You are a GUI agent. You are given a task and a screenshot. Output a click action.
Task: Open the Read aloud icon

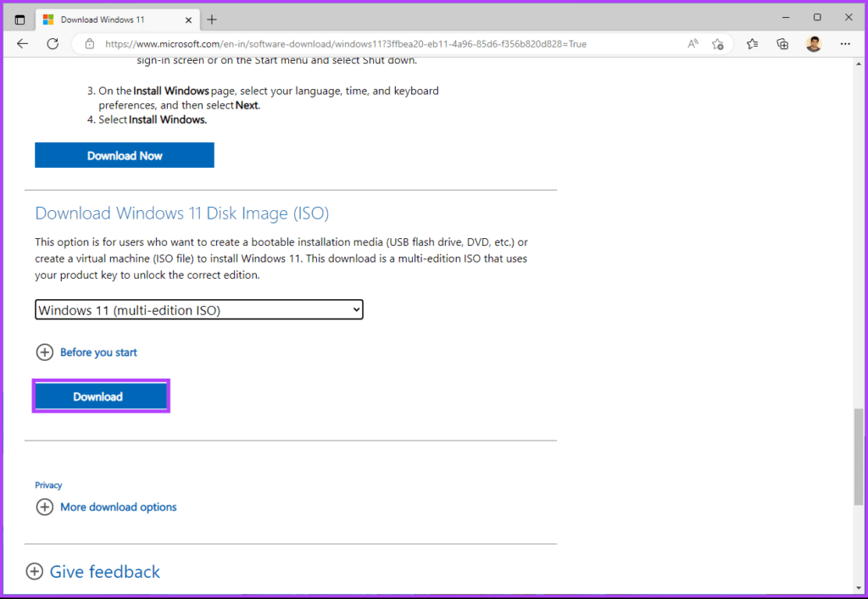pos(693,44)
